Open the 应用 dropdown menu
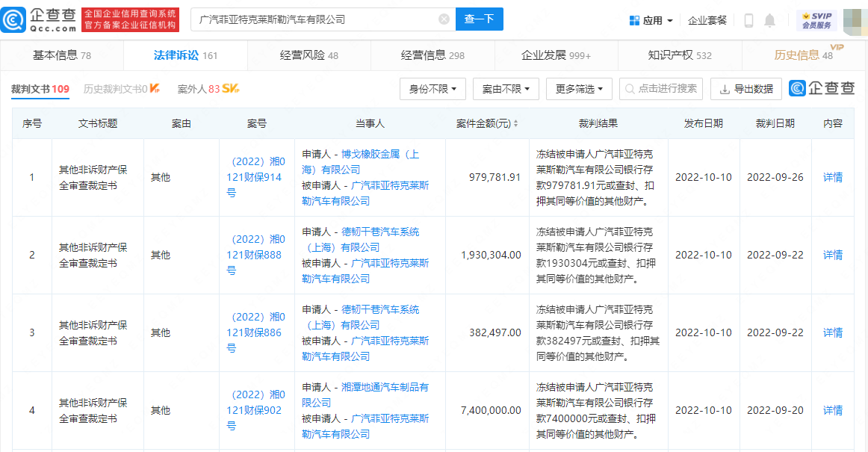The width and height of the screenshot is (868, 452). 651,20
